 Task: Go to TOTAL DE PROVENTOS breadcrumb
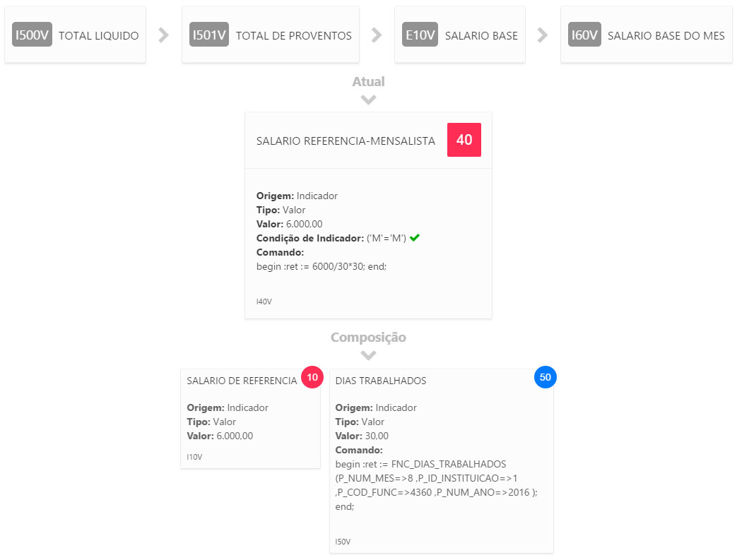293,35
